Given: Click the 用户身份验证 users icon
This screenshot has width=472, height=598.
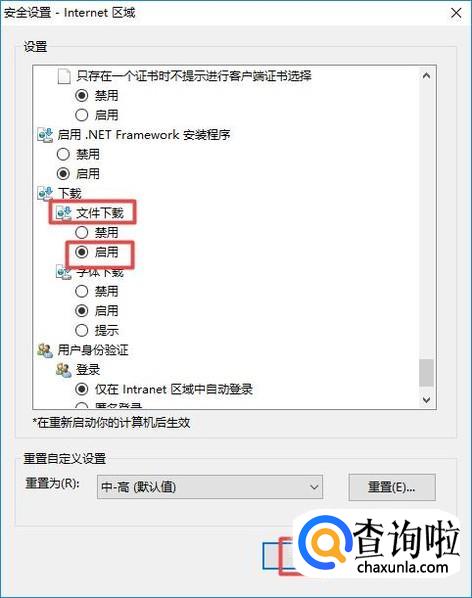Looking at the screenshot, I should [x=45, y=350].
